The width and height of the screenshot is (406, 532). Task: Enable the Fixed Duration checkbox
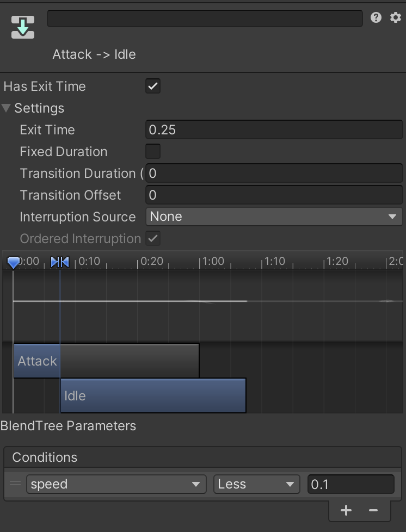point(153,151)
